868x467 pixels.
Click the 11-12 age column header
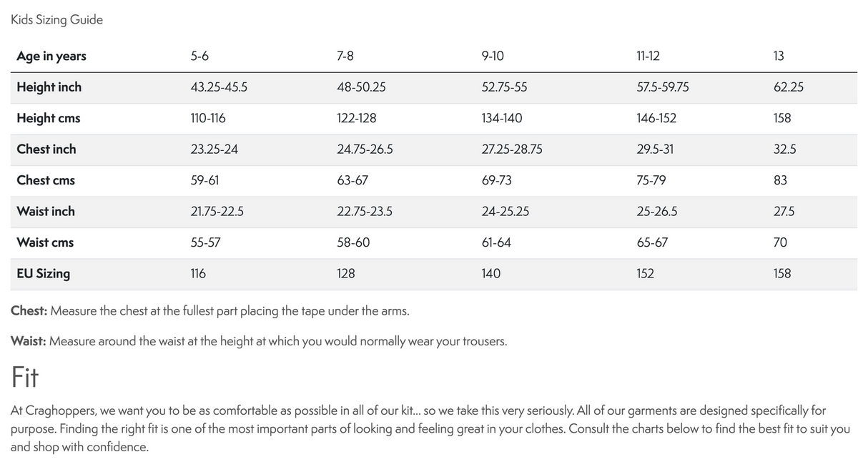click(648, 56)
